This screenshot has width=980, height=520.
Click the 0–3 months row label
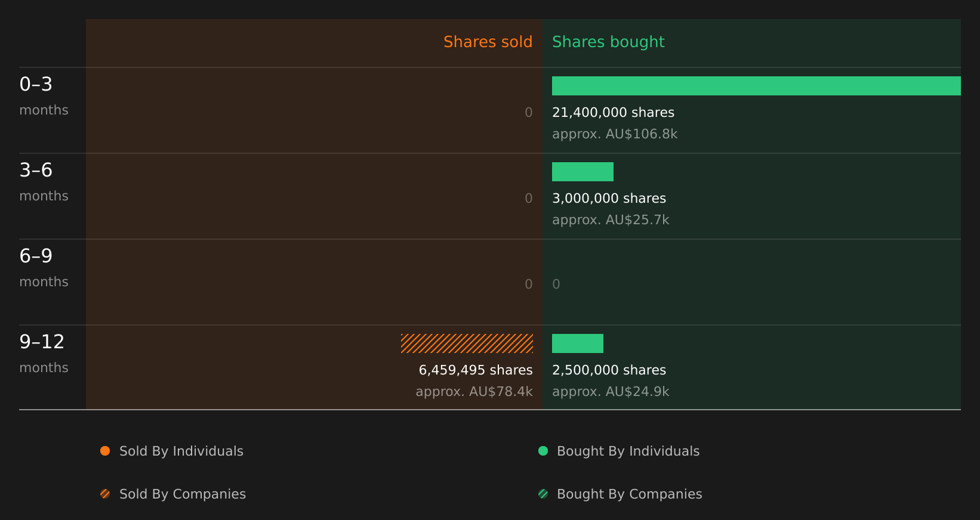pyautogui.click(x=44, y=96)
